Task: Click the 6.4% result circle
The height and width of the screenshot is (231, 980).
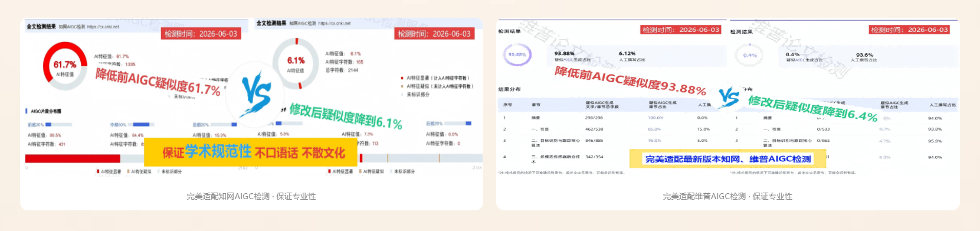Action: click(x=750, y=55)
